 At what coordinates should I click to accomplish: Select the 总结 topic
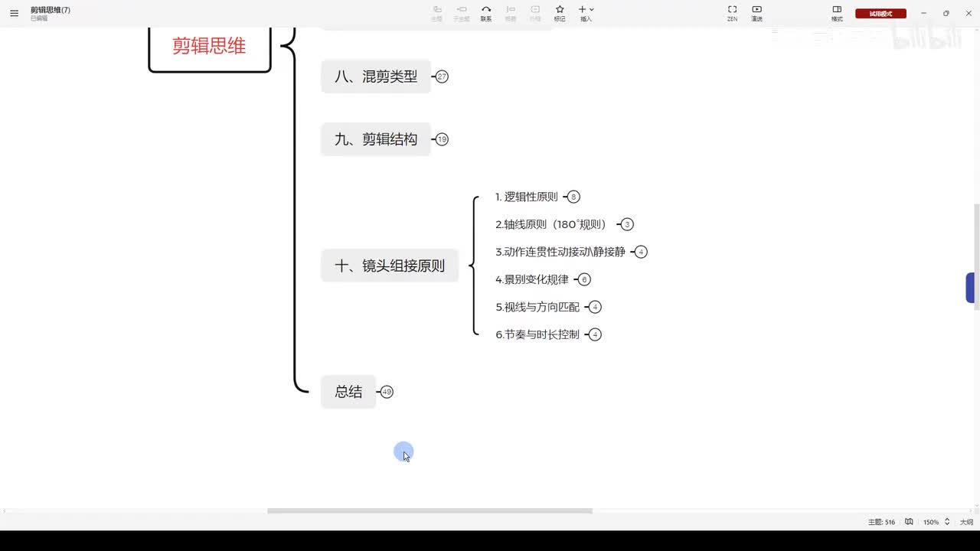click(x=348, y=392)
